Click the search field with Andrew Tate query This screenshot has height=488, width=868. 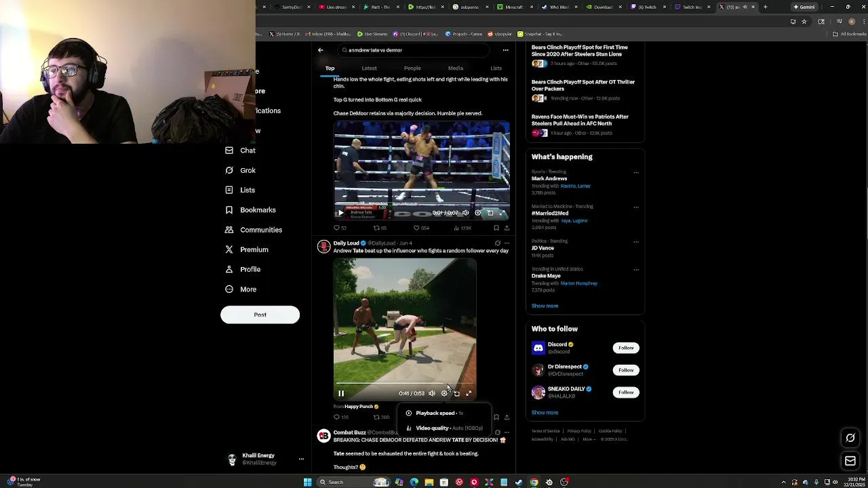[x=414, y=50]
